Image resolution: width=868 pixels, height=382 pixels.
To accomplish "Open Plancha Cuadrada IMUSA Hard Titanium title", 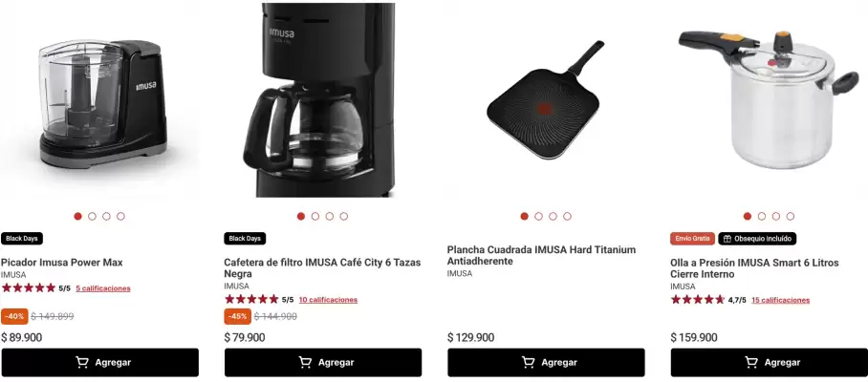I will pos(541,255).
